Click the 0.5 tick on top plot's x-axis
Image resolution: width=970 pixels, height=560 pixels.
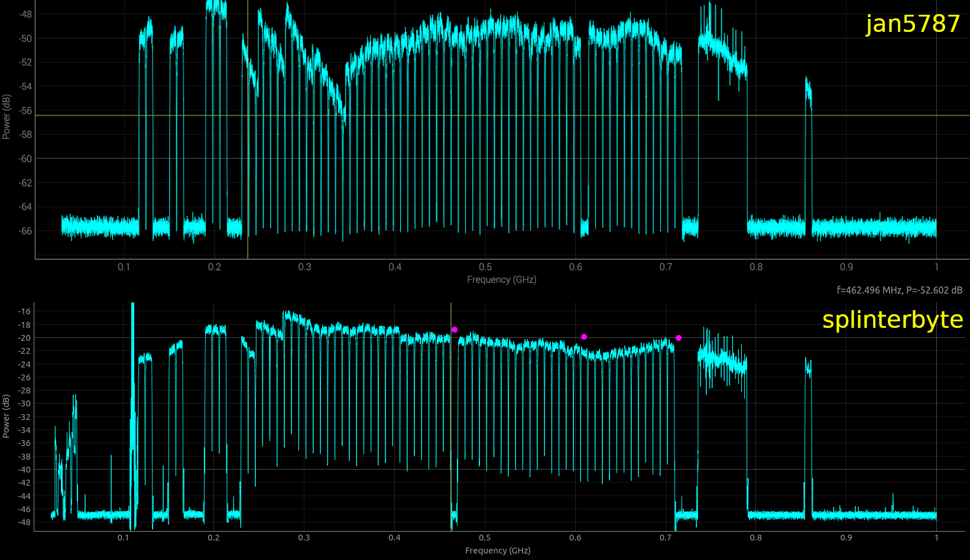485,267
